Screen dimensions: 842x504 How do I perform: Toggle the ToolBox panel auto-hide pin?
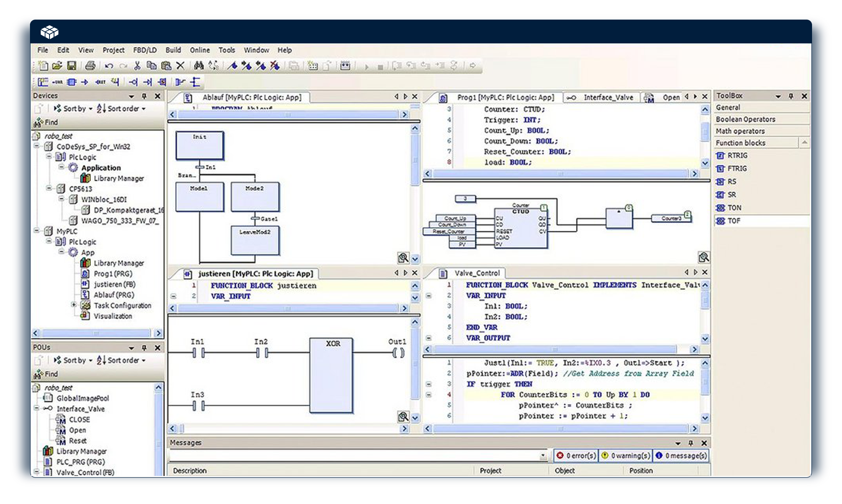point(791,96)
